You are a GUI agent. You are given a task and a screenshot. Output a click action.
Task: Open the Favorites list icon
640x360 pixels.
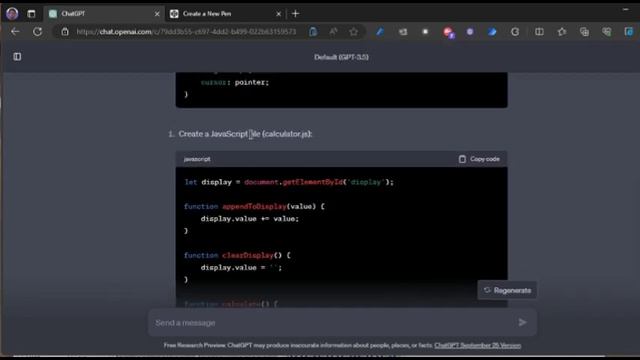(562, 31)
